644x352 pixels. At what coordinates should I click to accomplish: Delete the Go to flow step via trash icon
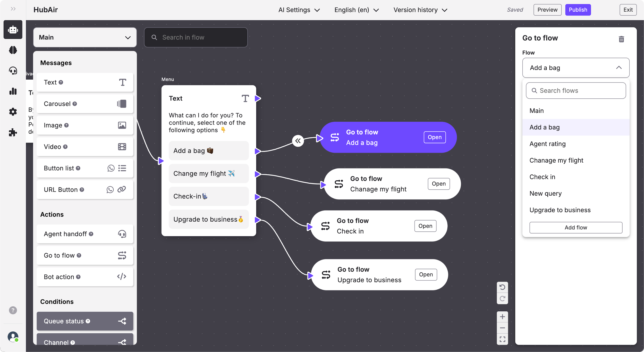(621, 39)
